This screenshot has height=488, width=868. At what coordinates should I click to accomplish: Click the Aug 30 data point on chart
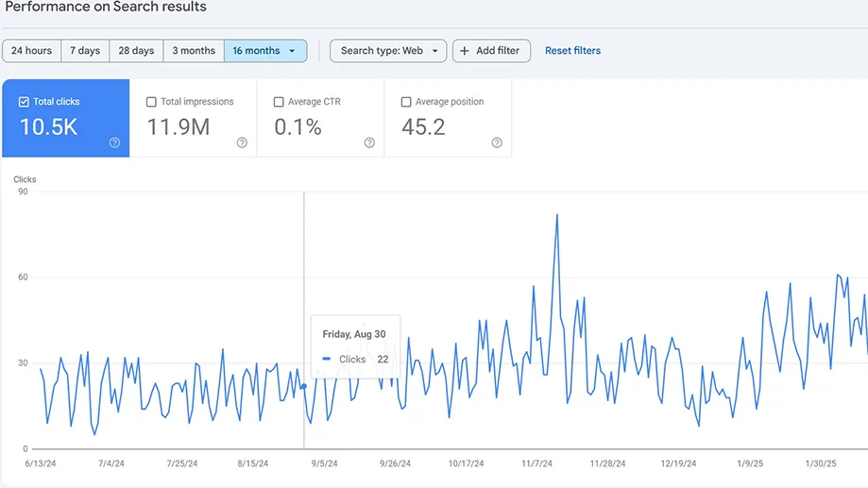(303, 386)
